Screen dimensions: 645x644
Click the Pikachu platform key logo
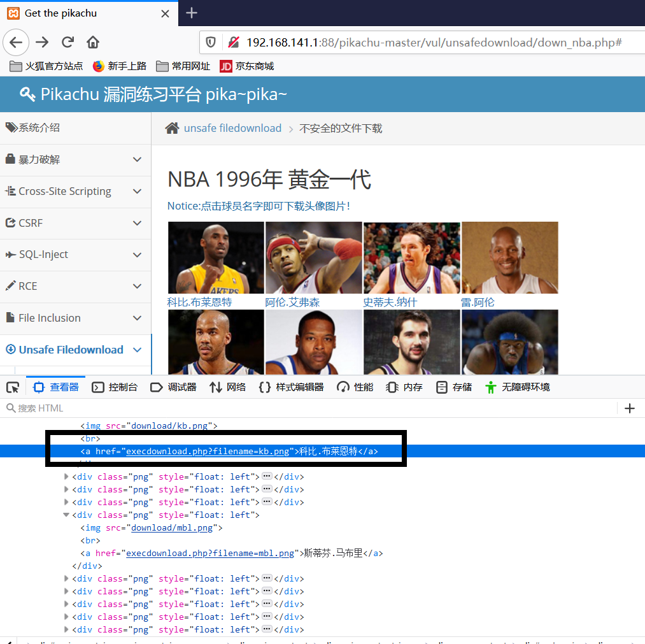(x=27, y=94)
